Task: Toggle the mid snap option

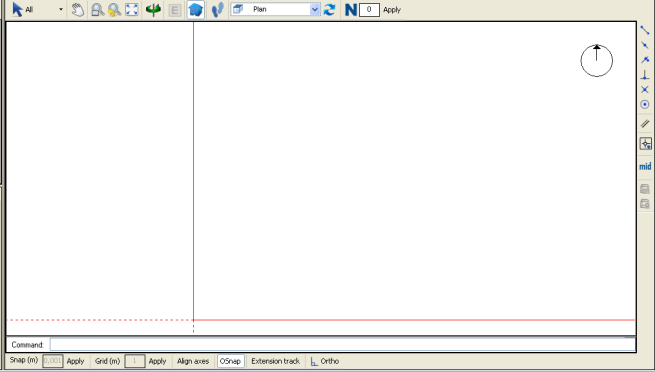Action: 645,166
